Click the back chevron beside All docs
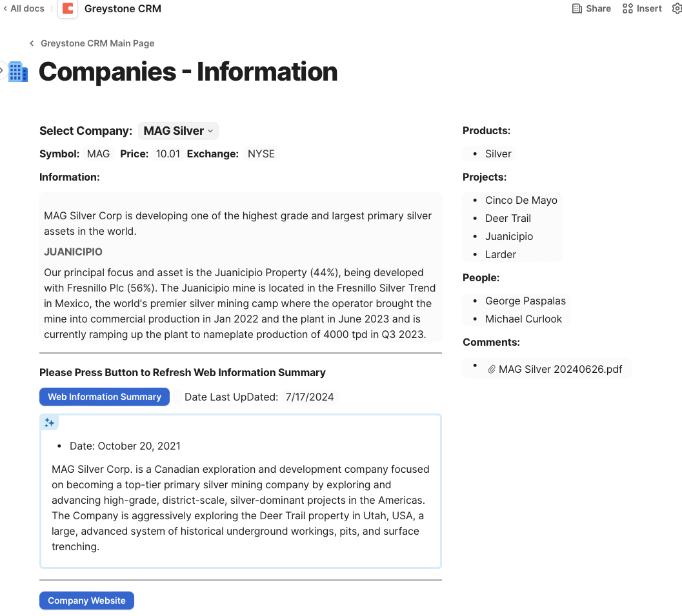 [5, 8]
